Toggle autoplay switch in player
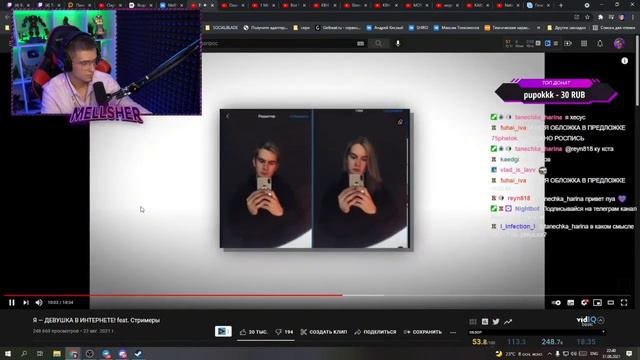Viewport: 640px width, 360px height. [x=556, y=302]
